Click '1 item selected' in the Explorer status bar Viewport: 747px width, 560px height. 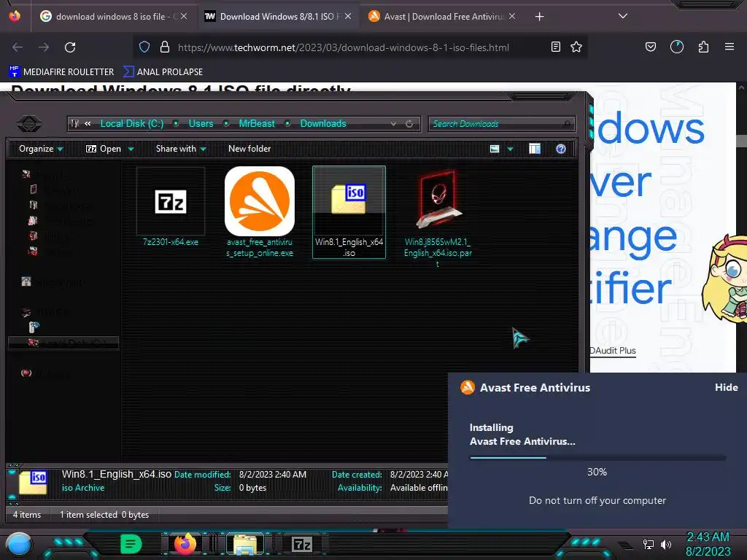coord(88,515)
